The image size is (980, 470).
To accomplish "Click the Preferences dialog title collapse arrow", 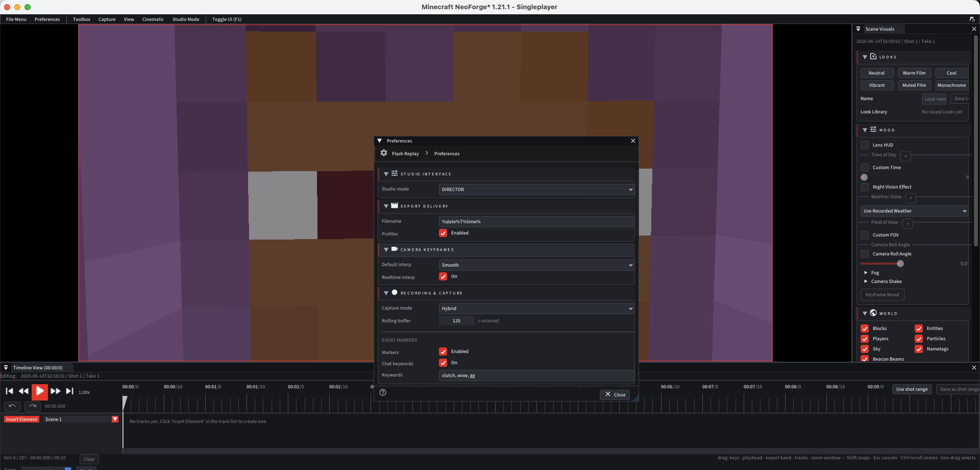I will coord(379,141).
